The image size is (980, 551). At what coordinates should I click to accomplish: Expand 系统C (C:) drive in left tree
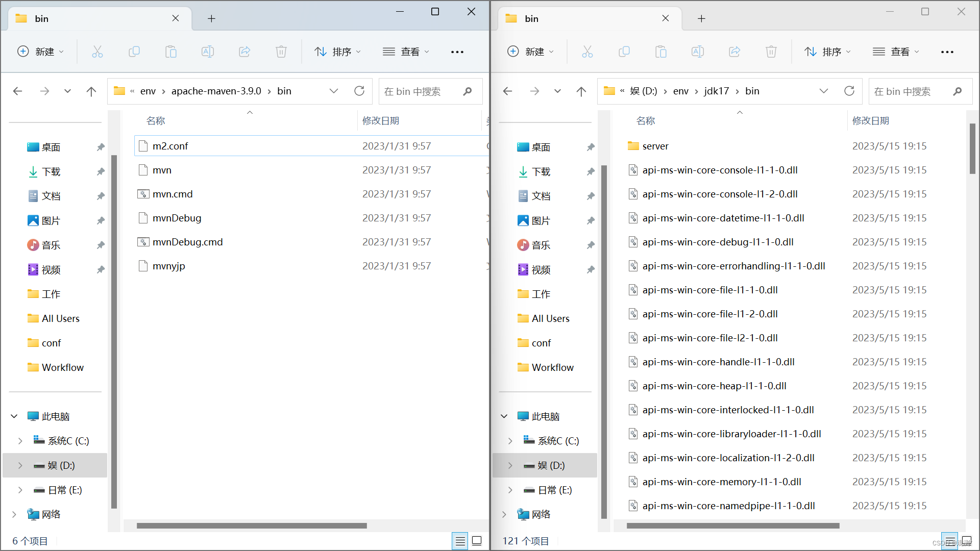click(20, 441)
